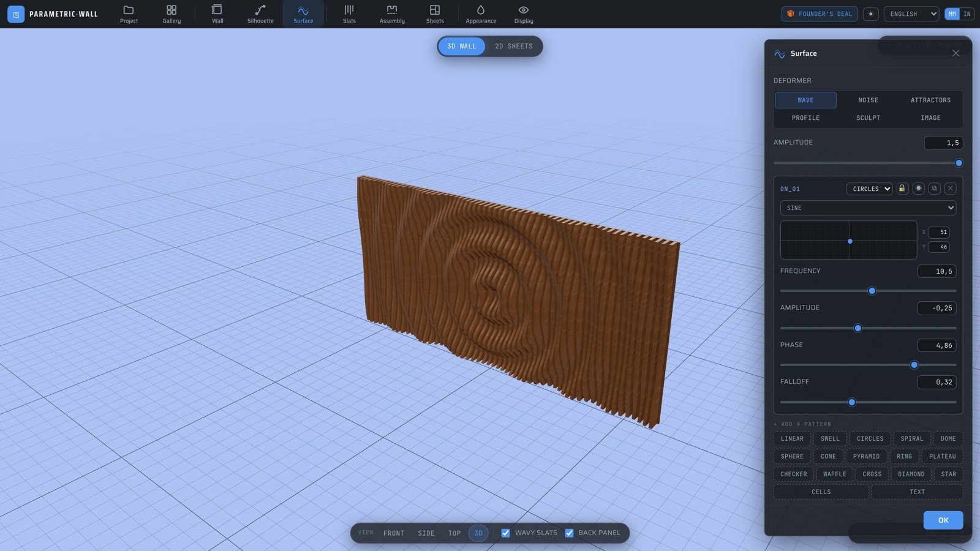Switch to 3D Wall view
The height and width of the screenshot is (551, 980).
tap(462, 46)
